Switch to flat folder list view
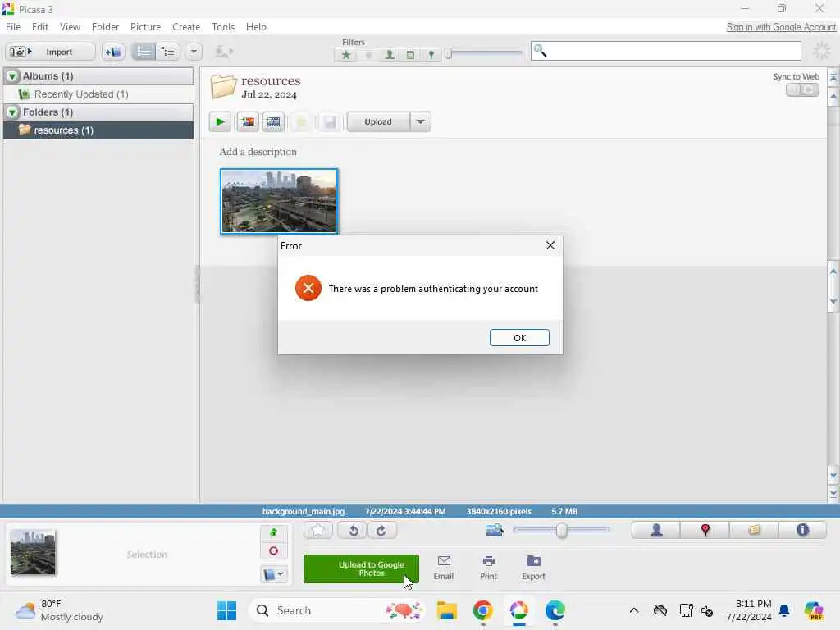 coord(144,52)
